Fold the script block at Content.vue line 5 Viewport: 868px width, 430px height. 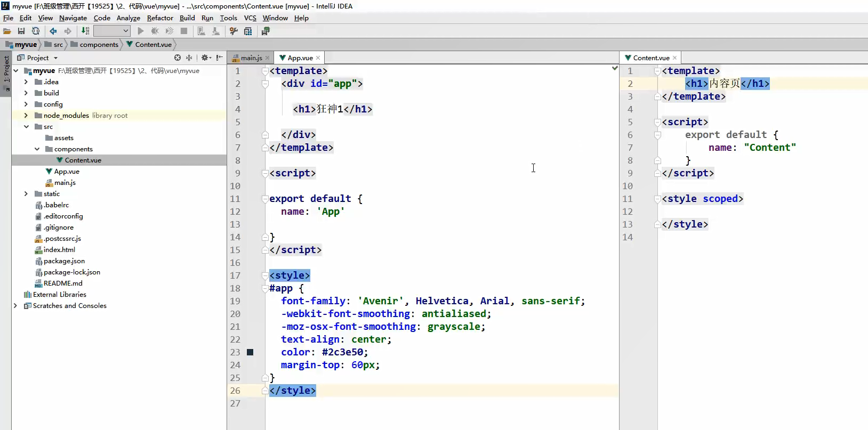[657, 122]
